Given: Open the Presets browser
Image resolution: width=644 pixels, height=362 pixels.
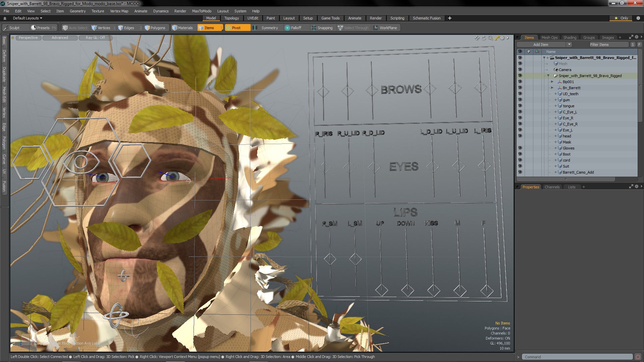Looking at the screenshot, I should tap(43, 28).
